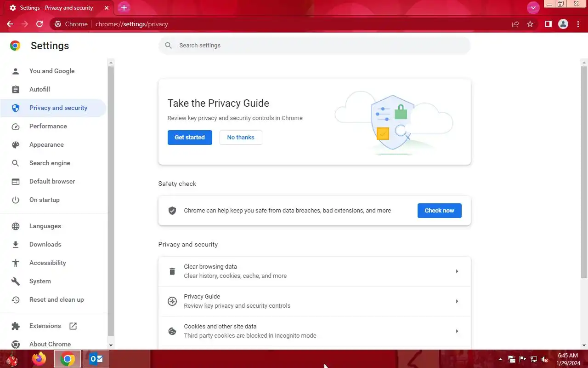Screen dimensions: 588x368
Task: Click the trash icon for Clear browsing data
Action: pyautogui.click(x=172, y=271)
